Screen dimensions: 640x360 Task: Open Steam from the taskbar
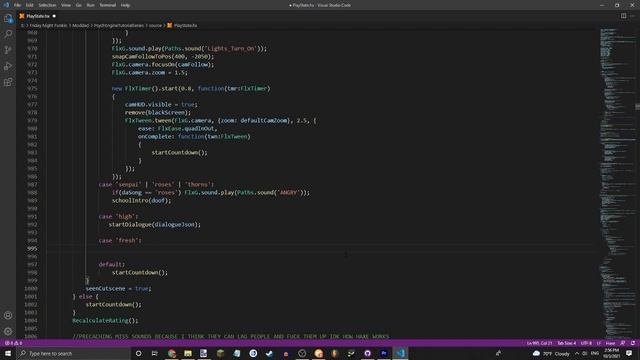pyautogui.click(x=269, y=353)
